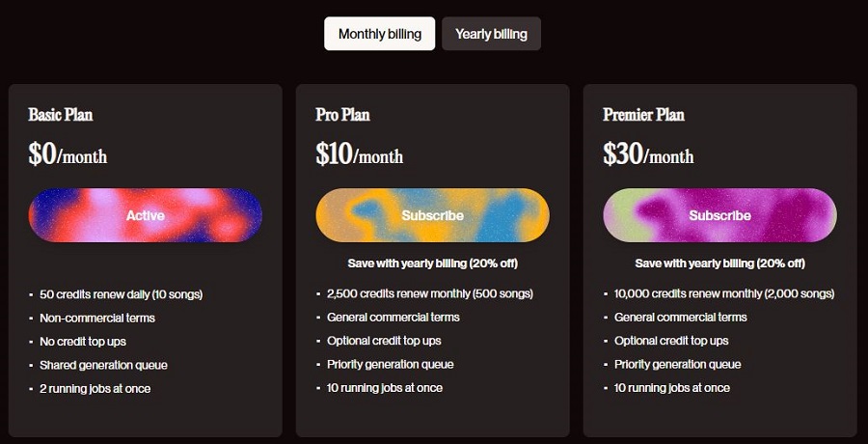Click Pro Plan's yearly billing savings text

[x=432, y=264]
